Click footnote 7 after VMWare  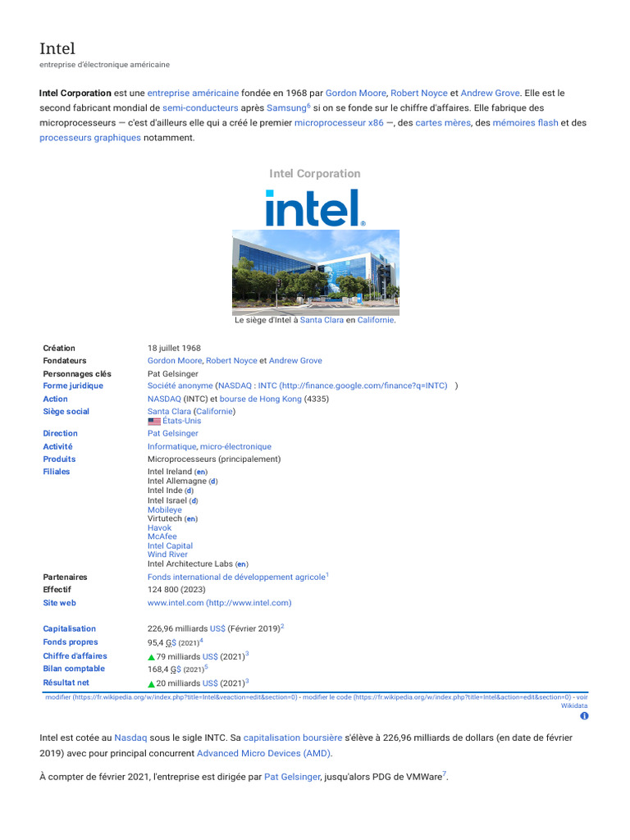[444, 774]
